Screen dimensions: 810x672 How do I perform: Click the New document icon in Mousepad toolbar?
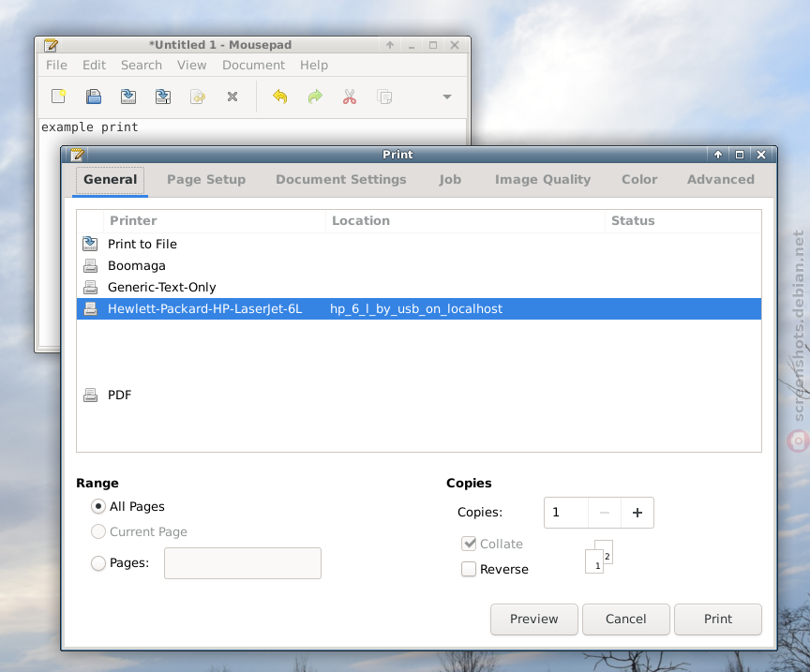click(59, 97)
